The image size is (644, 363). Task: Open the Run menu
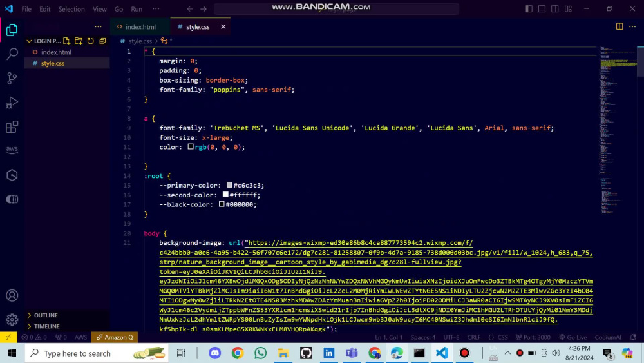(137, 9)
